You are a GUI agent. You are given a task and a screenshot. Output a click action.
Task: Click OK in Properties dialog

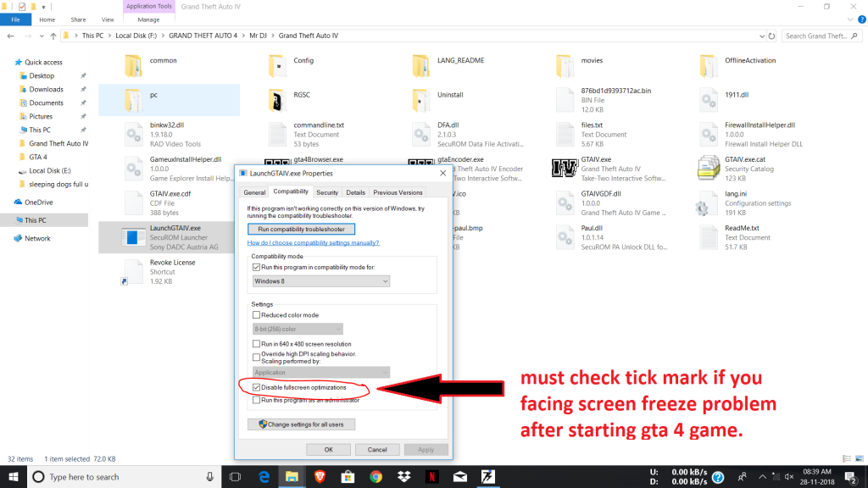click(x=328, y=449)
